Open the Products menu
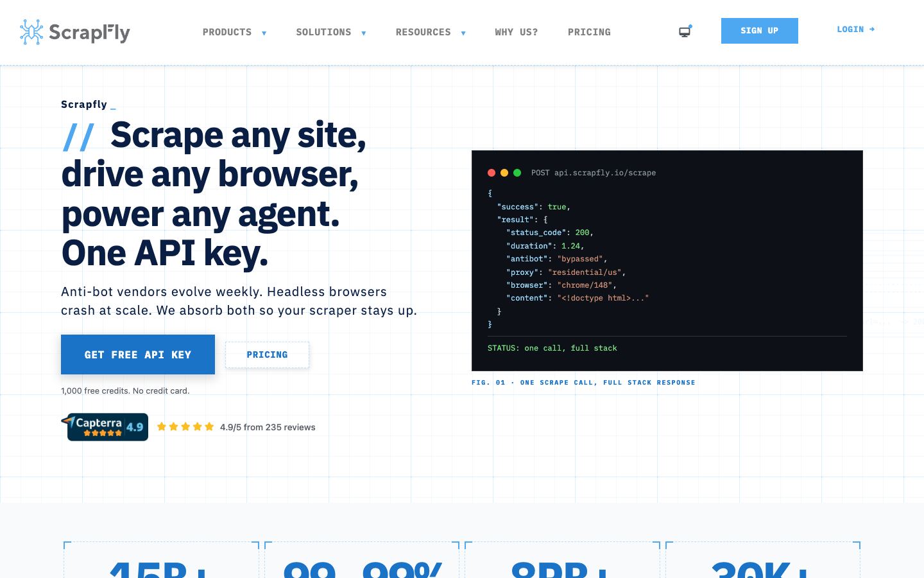The height and width of the screenshot is (578, 924). (227, 32)
